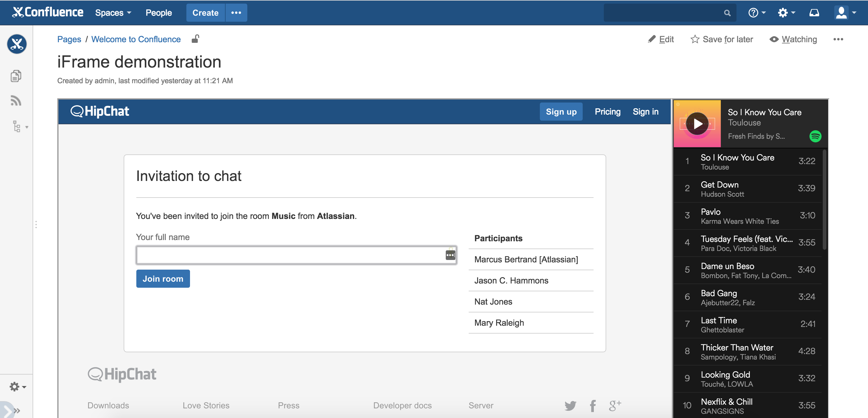Click the Confluence space logo avatar
The height and width of the screenshot is (418, 868).
tap(17, 44)
